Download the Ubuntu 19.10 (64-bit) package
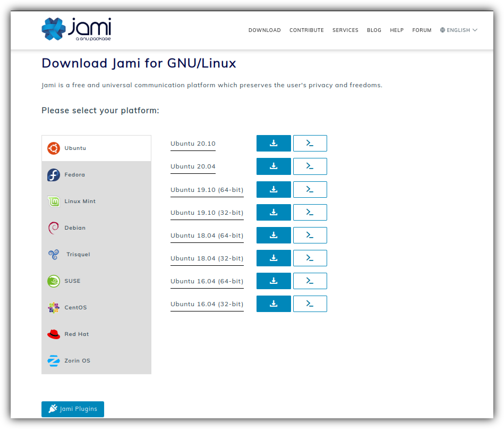504x429 pixels. point(274,189)
